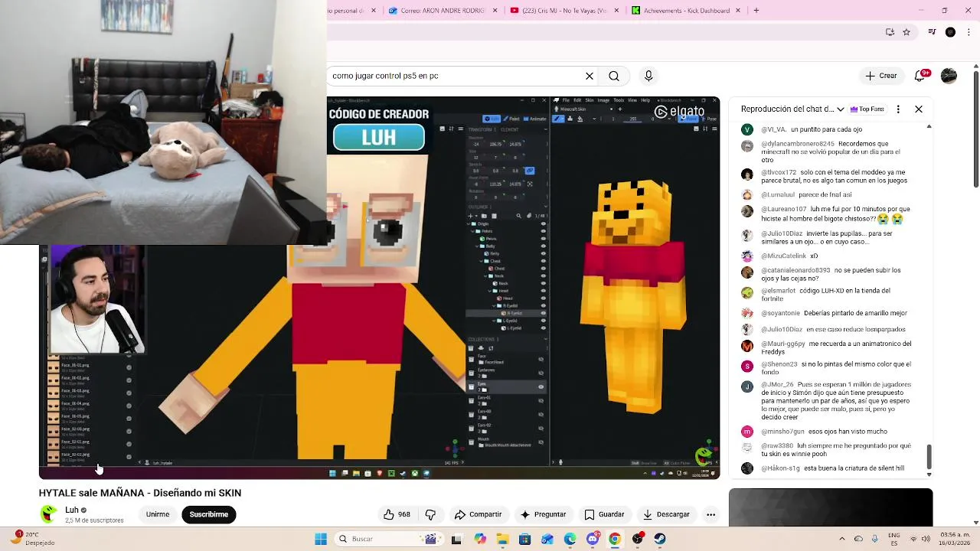Open more actions ellipsis below video

[710, 514]
